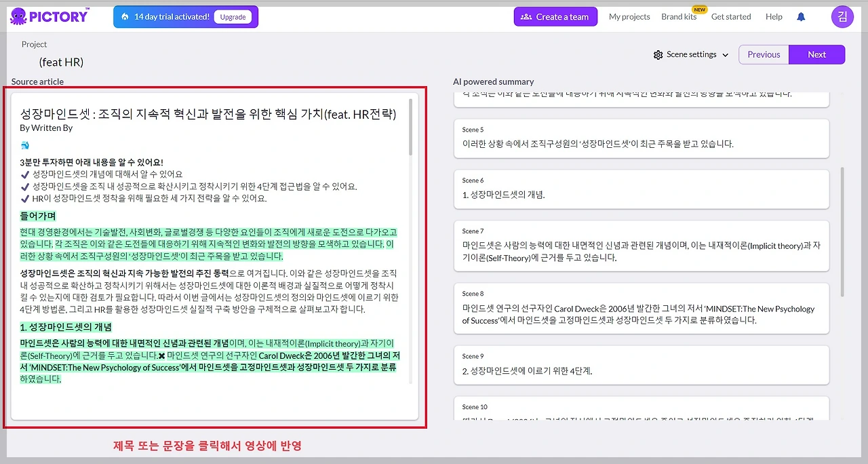
Task: Click the small blue emoji under byline
Action: click(x=25, y=144)
